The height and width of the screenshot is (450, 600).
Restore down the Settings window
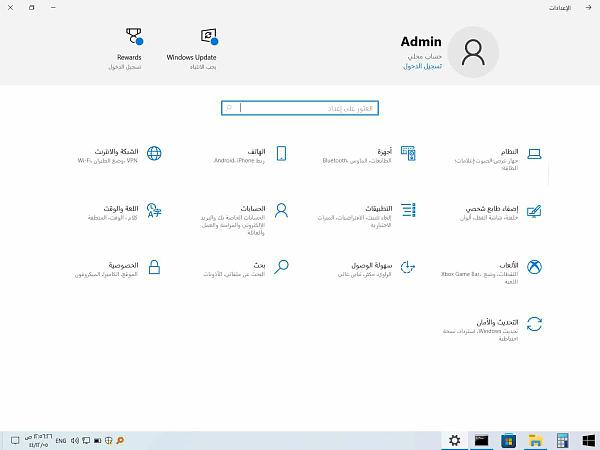click(32, 8)
